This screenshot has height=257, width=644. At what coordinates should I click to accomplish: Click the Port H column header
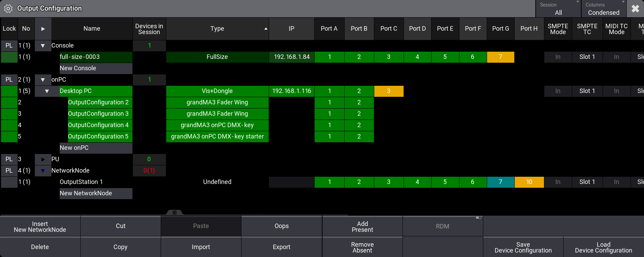(x=529, y=29)
